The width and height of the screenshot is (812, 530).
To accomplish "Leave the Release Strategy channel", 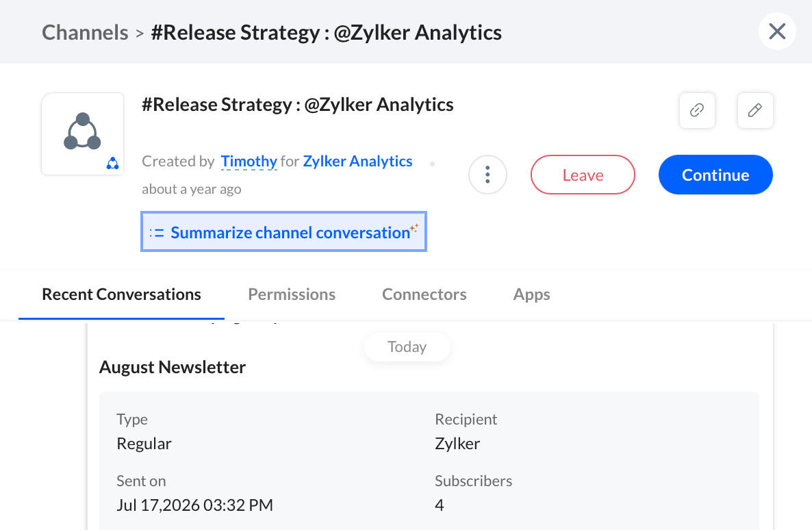I will coord(583,175).
